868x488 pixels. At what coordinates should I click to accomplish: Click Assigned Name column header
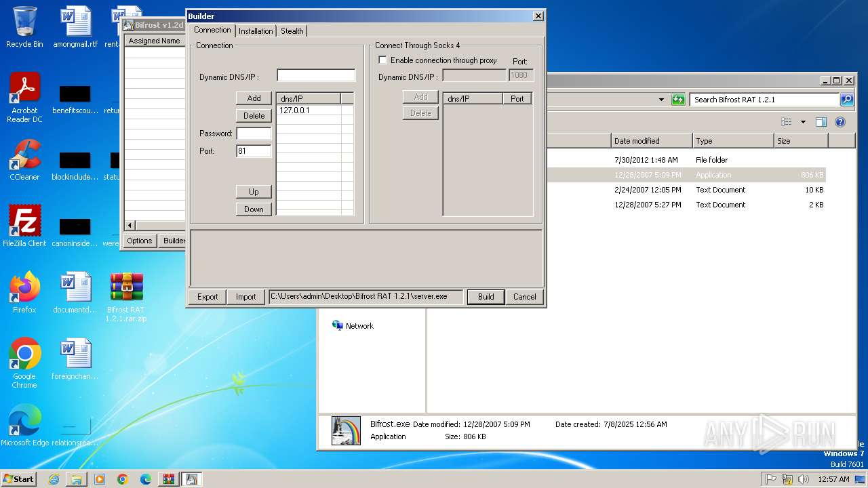point(155,41)
